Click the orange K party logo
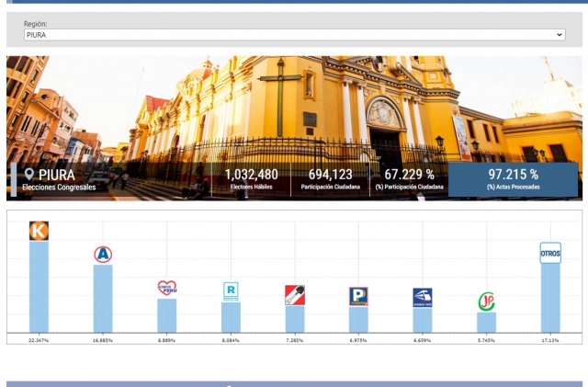Viewport: 588px width, 387px height. [x=39, y=231]
